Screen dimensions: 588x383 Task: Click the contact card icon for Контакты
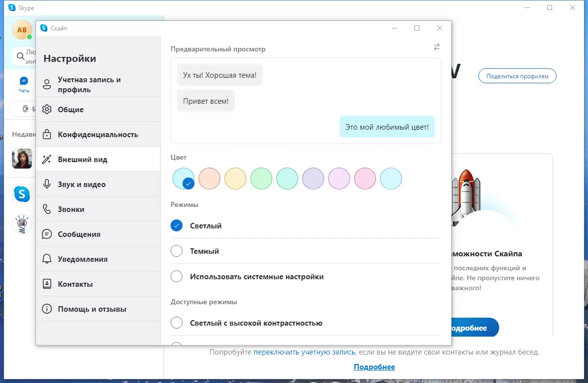pyautogui.click(x=47, y=284)
